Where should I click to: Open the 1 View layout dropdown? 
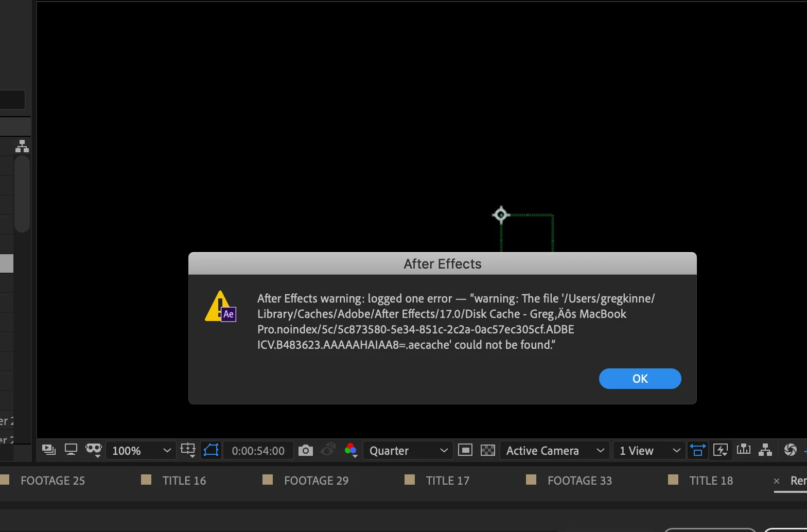point(649,451)
